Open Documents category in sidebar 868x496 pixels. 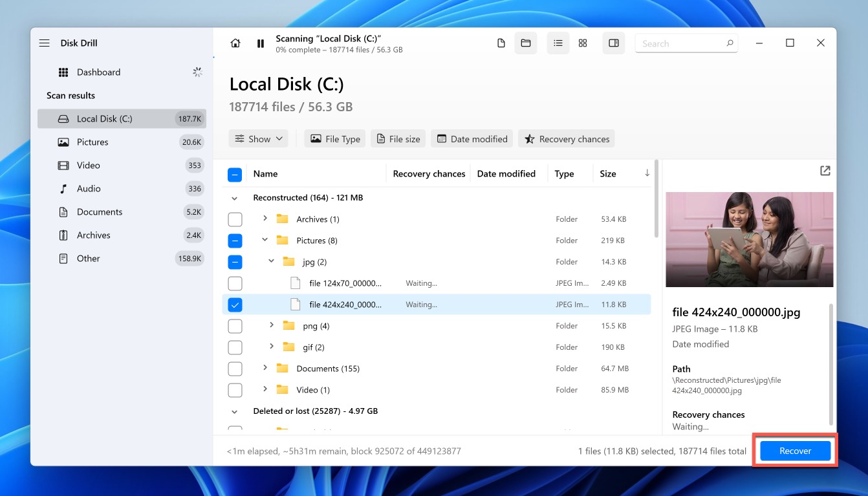(x=122, y=212)
